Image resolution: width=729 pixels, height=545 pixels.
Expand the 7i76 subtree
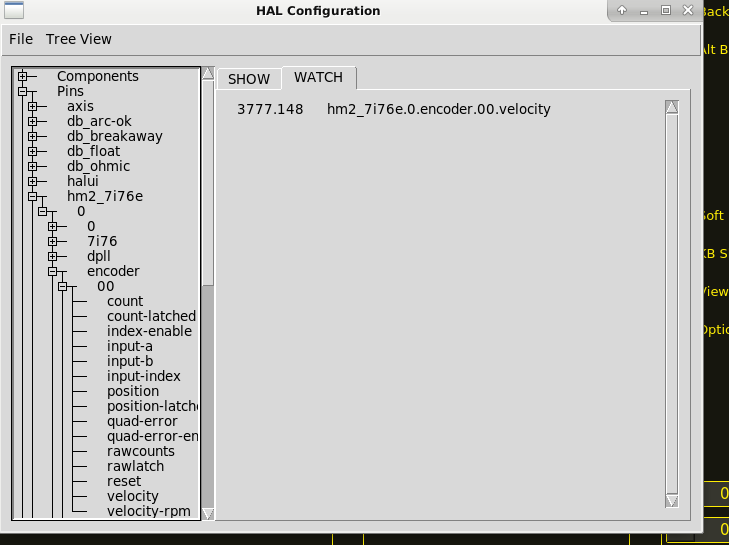coord(52,242)
